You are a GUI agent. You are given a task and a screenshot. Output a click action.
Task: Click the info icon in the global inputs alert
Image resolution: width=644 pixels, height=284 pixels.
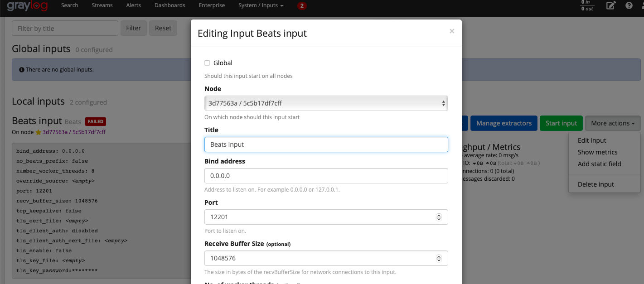pyautogui.click(x=22, y=69)
